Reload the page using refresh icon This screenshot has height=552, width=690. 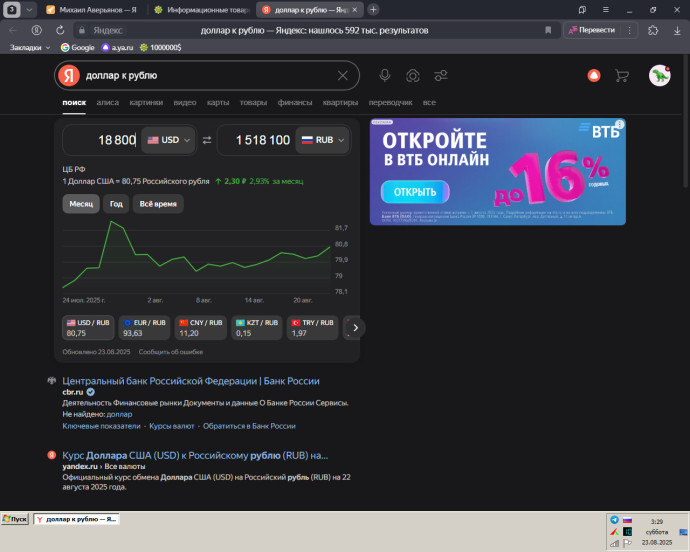click(60, 30)
